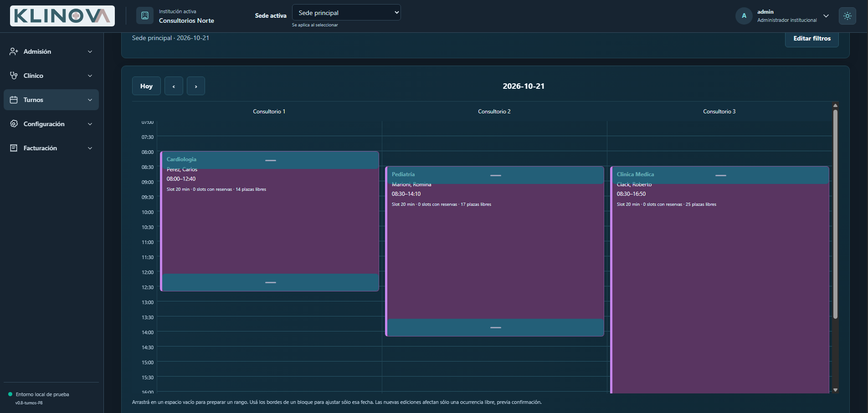Screen dimensions: 868x413
Task: Click the Clínica Médica block top handle
Action: pos(721,175)
